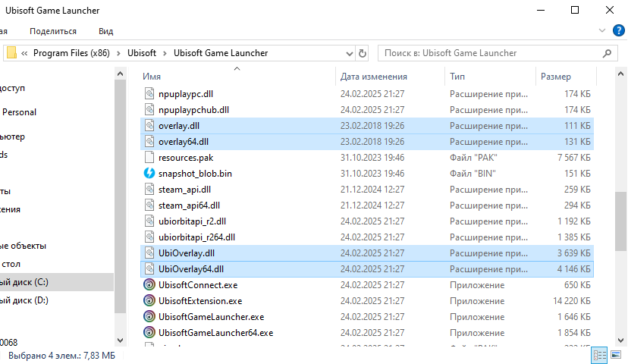Click the file list scroll up arrow
The width and height of the screenshot is (628, 364).
tap(620, 74)
